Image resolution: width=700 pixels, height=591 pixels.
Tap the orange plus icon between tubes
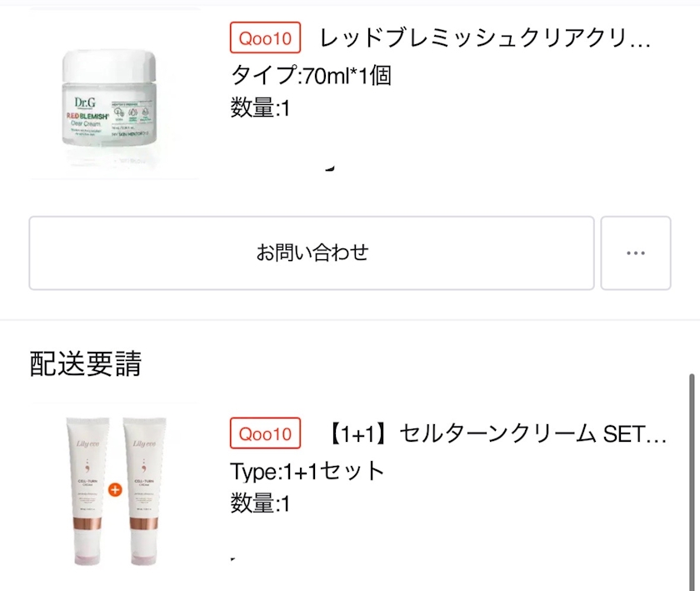click(x=115, y=489)
